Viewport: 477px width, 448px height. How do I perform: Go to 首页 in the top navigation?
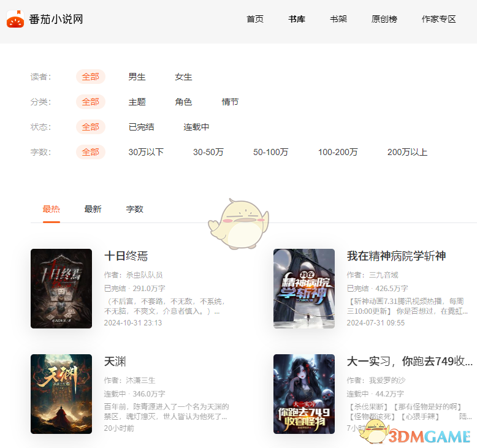(255, 19)
